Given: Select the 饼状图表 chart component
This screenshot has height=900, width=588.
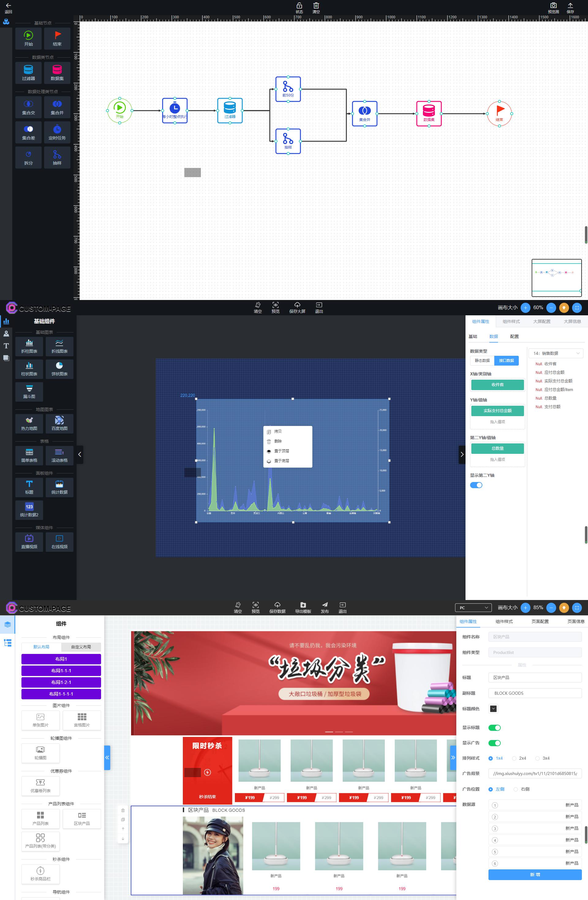Looking at the screenshot, I should coord(59,368).
